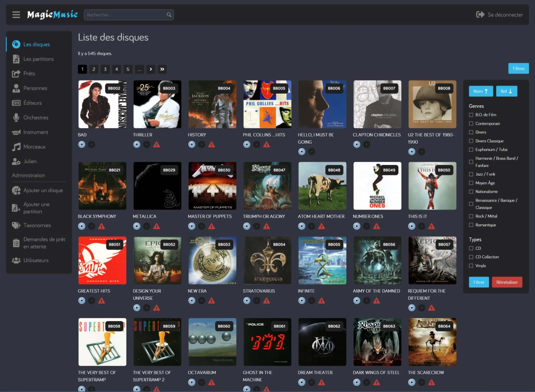This screenshot has width=535, height=392.
Task: Click the red warning icon under THRILLER
Action: [156, 144]
